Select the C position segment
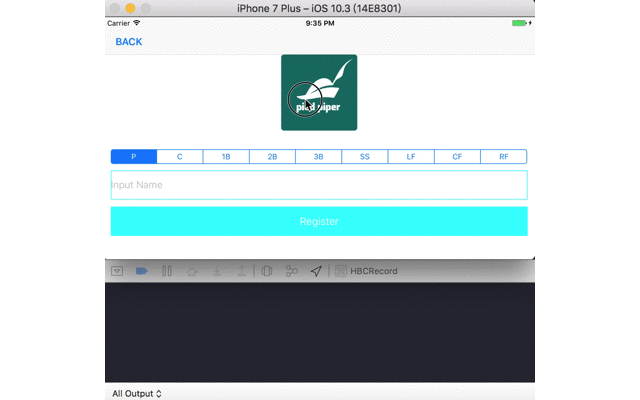The width and height of the screenshot is (640, 400). click(x=180, y=157)
